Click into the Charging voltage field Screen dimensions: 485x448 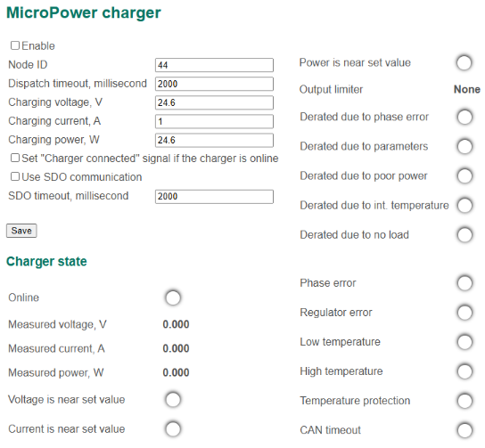[214, 102]
